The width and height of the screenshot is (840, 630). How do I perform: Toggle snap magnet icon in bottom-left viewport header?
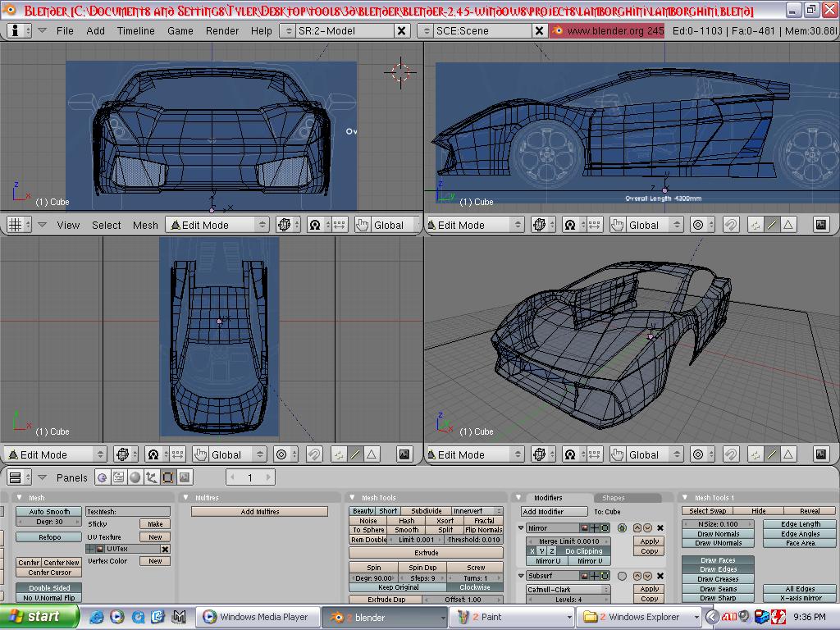click(x=314, y=454)
